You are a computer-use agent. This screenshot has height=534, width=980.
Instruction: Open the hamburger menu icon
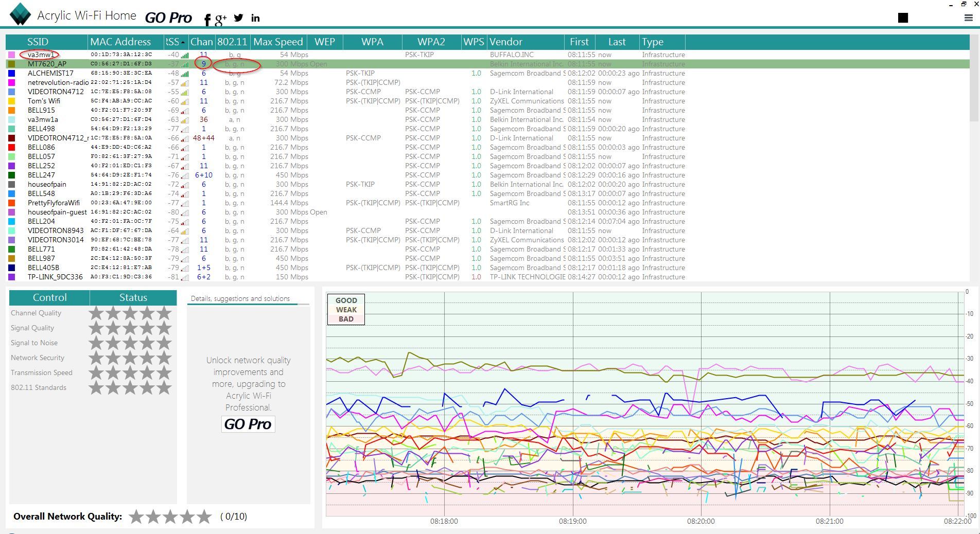point(968,17)
